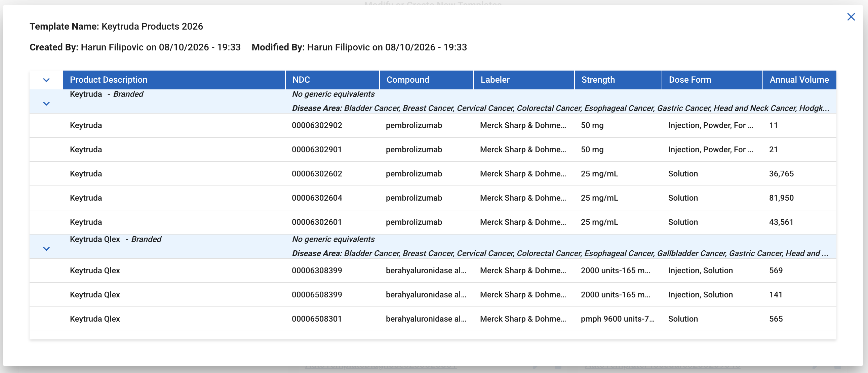Click Keytruda Qlex group Disease Area text
The width and height of the screenshot is (868, 373).
(x=560, y=253)
